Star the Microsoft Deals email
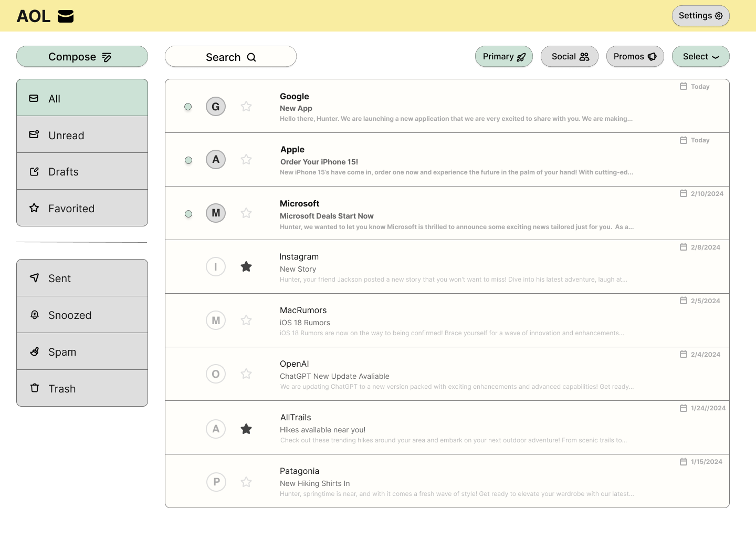The height and width of the screenshot is (538, 756). [246, 213]
